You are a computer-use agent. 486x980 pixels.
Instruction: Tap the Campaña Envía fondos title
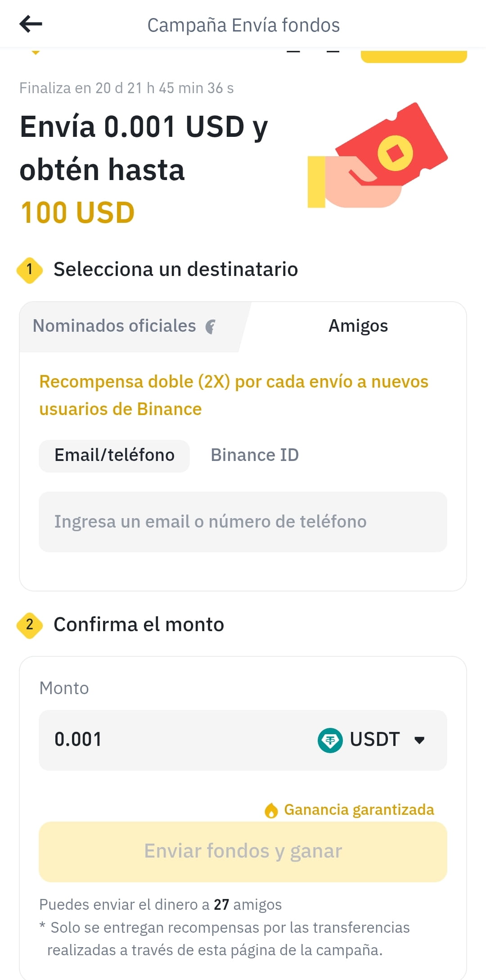[x=243, y=25]
